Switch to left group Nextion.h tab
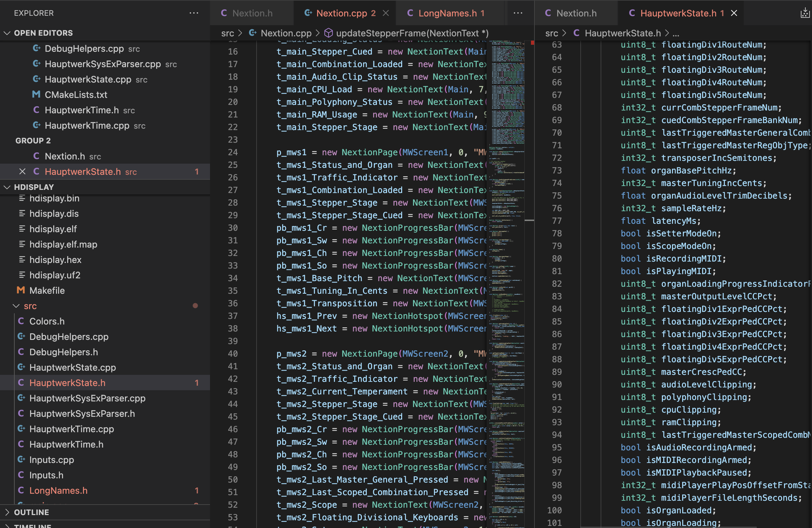 point(252,13)
